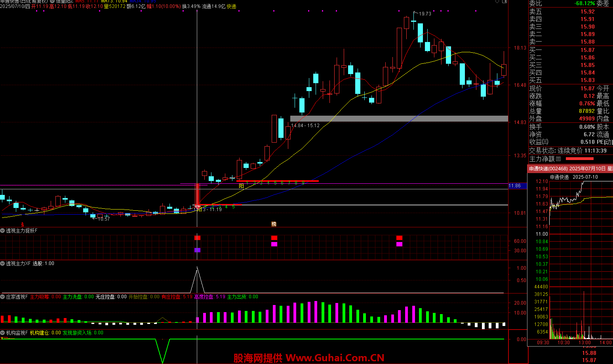Click the red S signal marker icon

(x=23, y=225)
